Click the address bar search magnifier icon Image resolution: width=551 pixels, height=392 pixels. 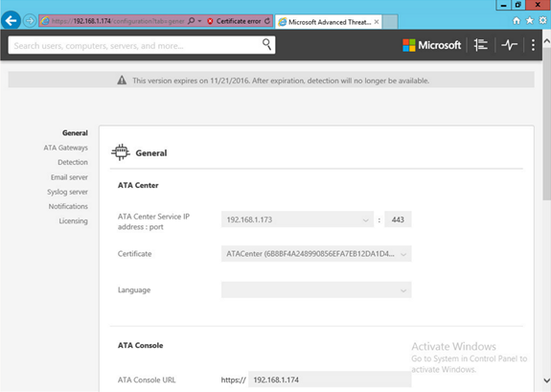[191, 21]
